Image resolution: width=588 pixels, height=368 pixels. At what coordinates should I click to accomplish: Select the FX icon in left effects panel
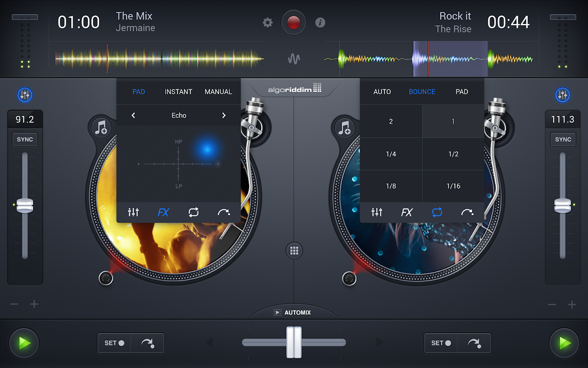(163, 212)
